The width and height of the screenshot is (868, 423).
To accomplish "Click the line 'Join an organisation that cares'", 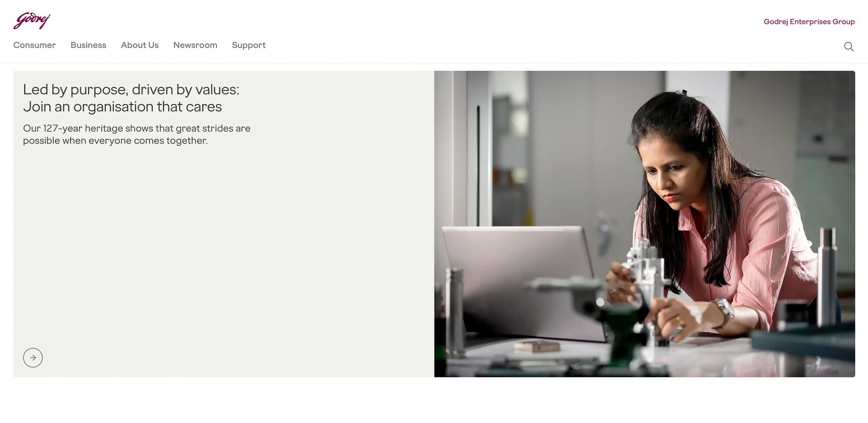I will pyautogui.click(x=123, y=107).
